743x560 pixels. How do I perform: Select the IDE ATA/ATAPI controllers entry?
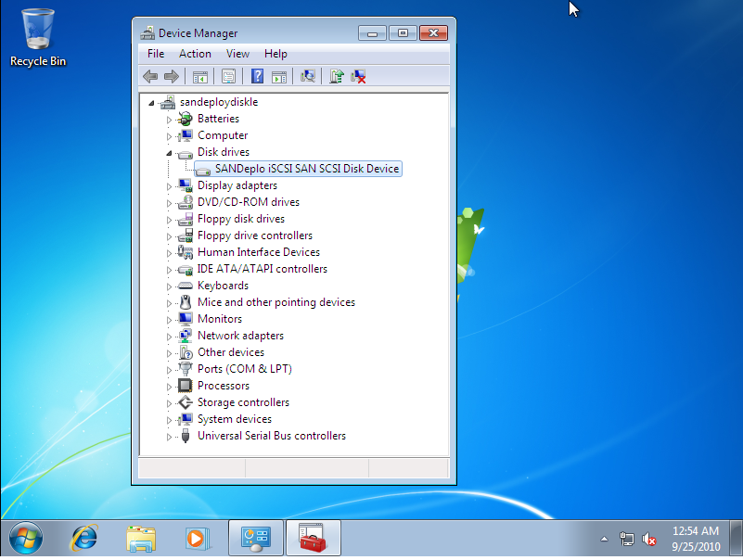[x=262, y=269]
